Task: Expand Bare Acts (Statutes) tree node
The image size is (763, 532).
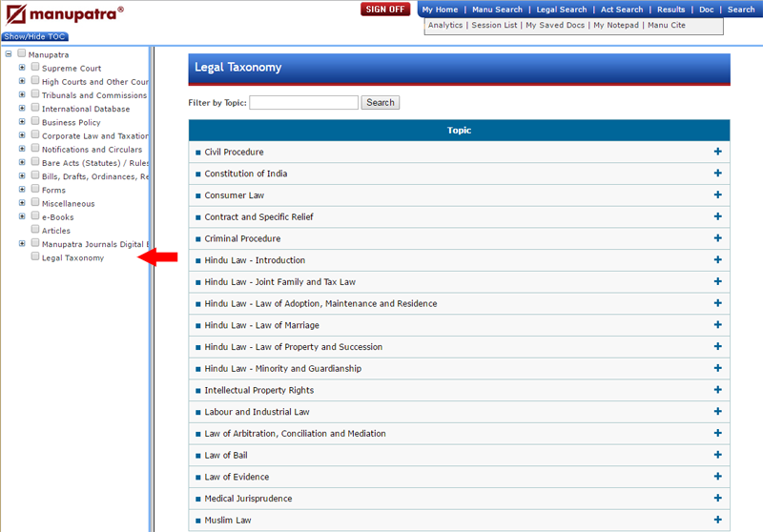Action: (22, 162)
